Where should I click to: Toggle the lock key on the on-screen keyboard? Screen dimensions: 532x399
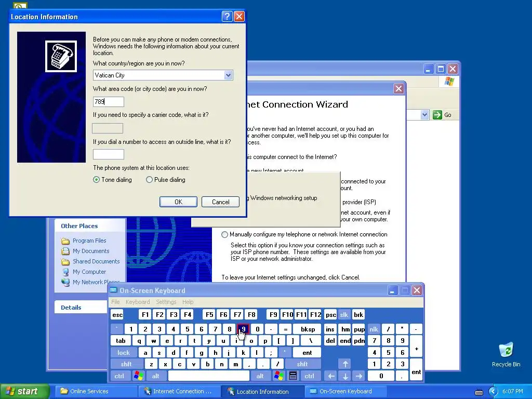(124, 353)
